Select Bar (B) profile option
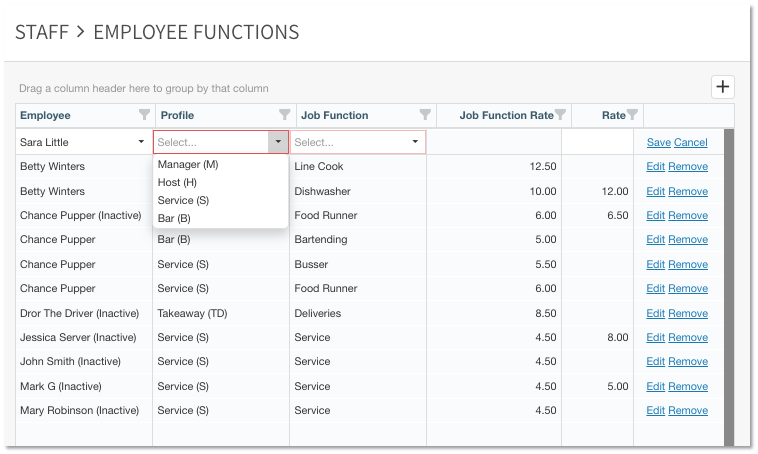This screenshot has height=454, width=758. coord(174,218)
